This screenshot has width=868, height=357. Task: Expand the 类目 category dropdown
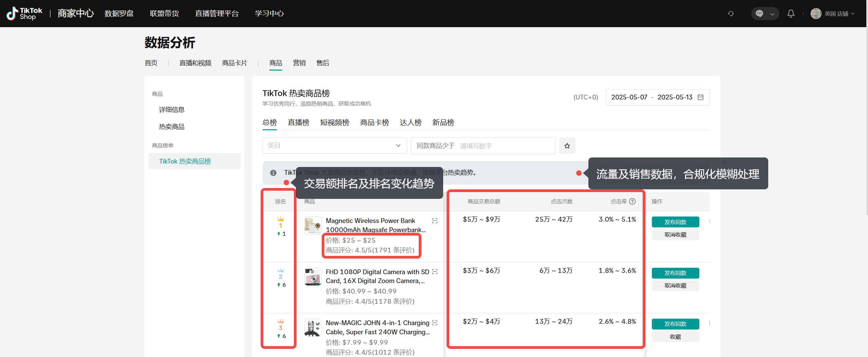point(334,146)
